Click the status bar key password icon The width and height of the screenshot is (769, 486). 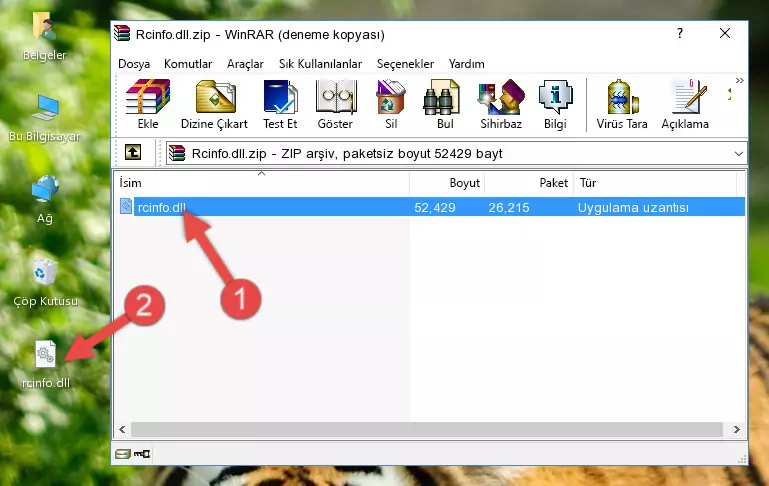pos(142,454)
